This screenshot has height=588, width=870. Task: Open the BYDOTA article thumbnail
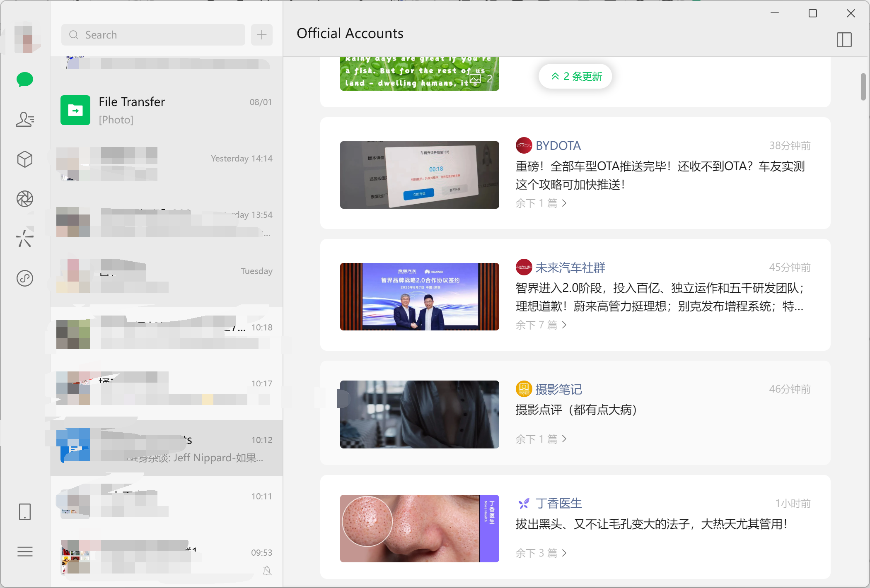(x=419, y=175)
